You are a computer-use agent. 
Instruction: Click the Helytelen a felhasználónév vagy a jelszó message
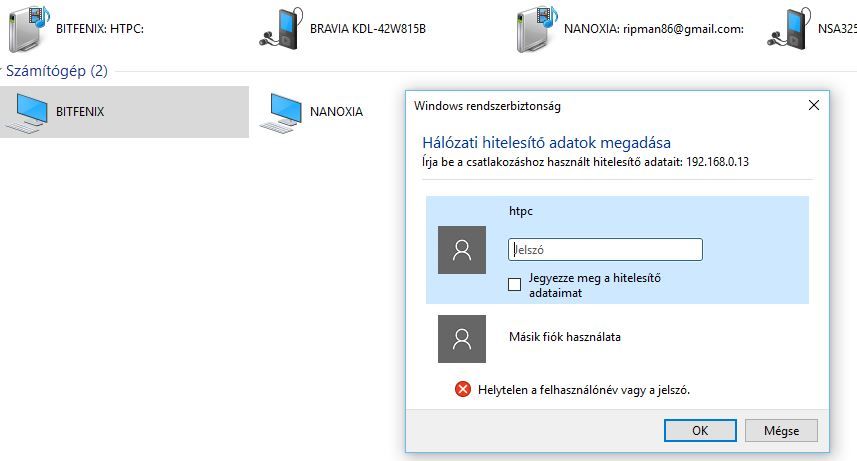(x=584, y=390)
